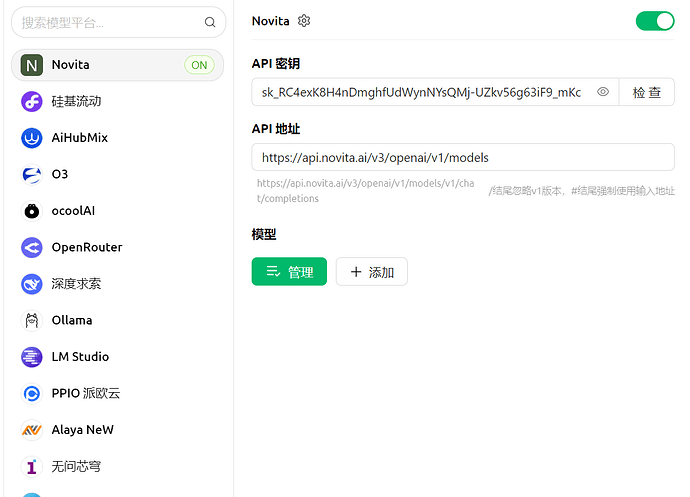Select Ollama provider
690x497 pixels.
pyautogui.click(x=117, y=321)
